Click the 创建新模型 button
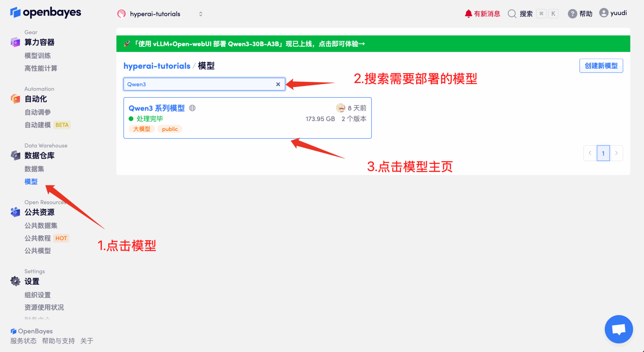The width and height of the screenshot is (644, 352). (601, 65)
